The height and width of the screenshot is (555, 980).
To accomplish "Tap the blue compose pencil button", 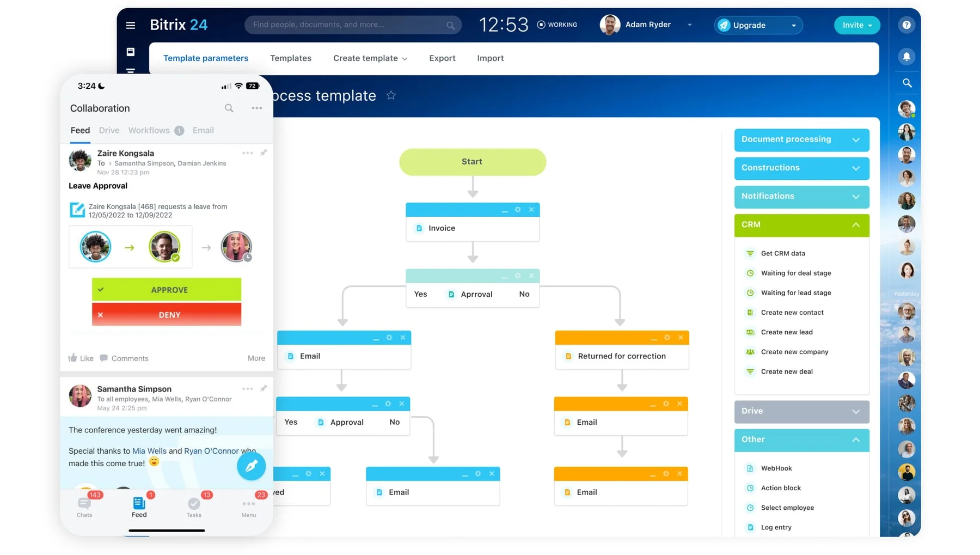I will coord(251,466).
